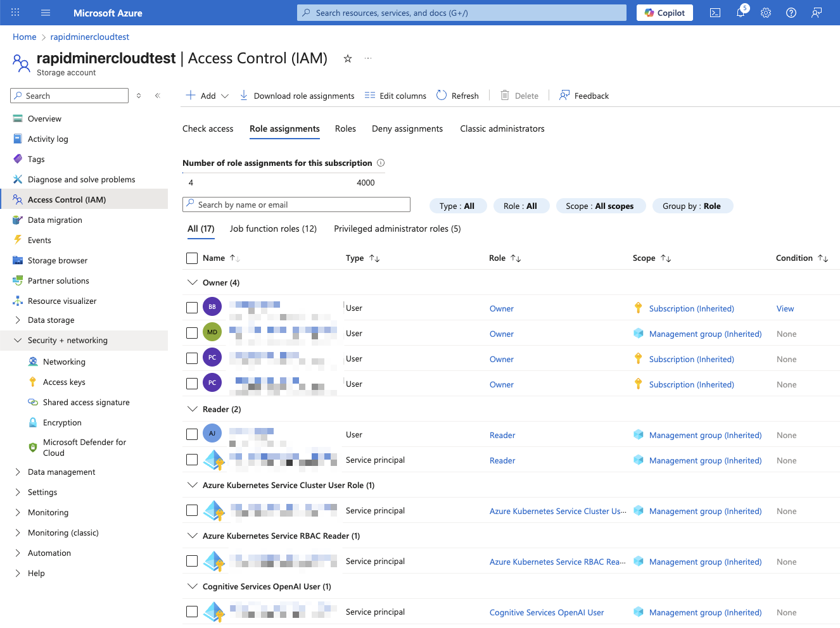Check the box for the BB owner row

click(x=192, y=308)
